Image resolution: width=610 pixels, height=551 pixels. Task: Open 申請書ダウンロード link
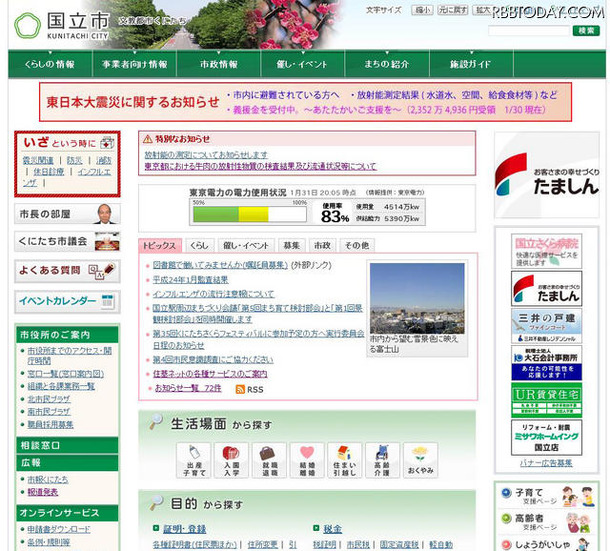coord(59,529)
